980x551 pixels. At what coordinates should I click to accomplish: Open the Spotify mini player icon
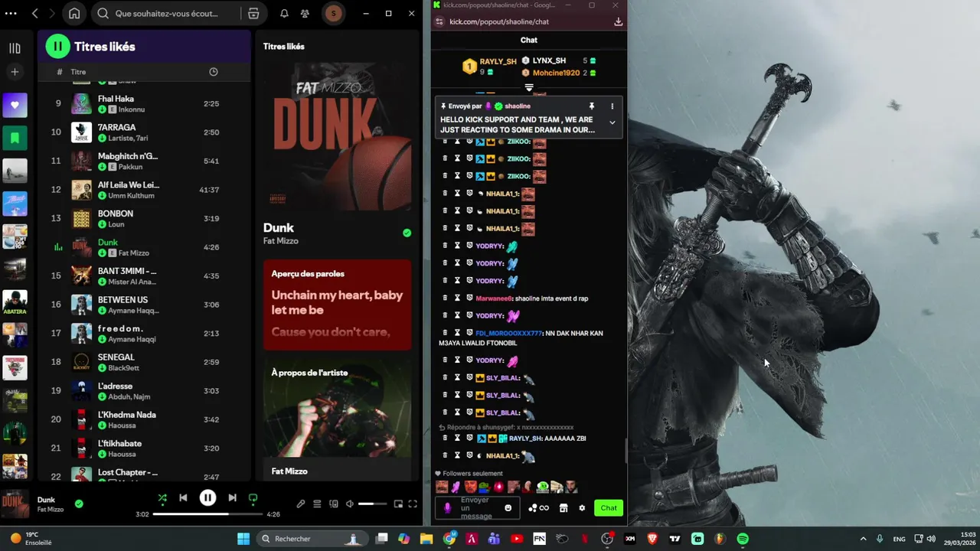(398, 504)
